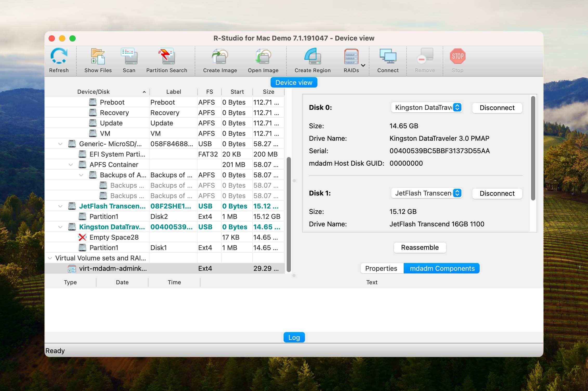Collapse the JetFlash Transcend disk entry
588x391 pixels.
point(60,206)
